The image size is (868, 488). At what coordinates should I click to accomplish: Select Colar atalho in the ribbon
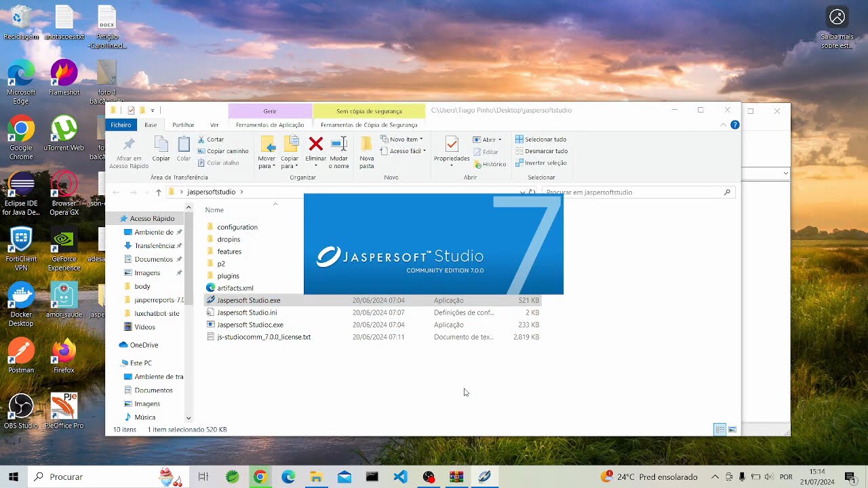[218, 163]
